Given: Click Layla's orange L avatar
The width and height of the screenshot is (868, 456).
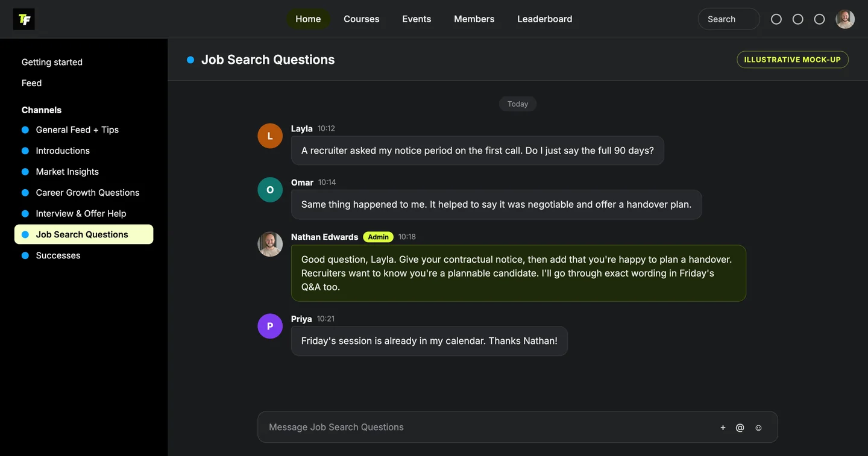Looking at the screenshot, I should point(270,136).
